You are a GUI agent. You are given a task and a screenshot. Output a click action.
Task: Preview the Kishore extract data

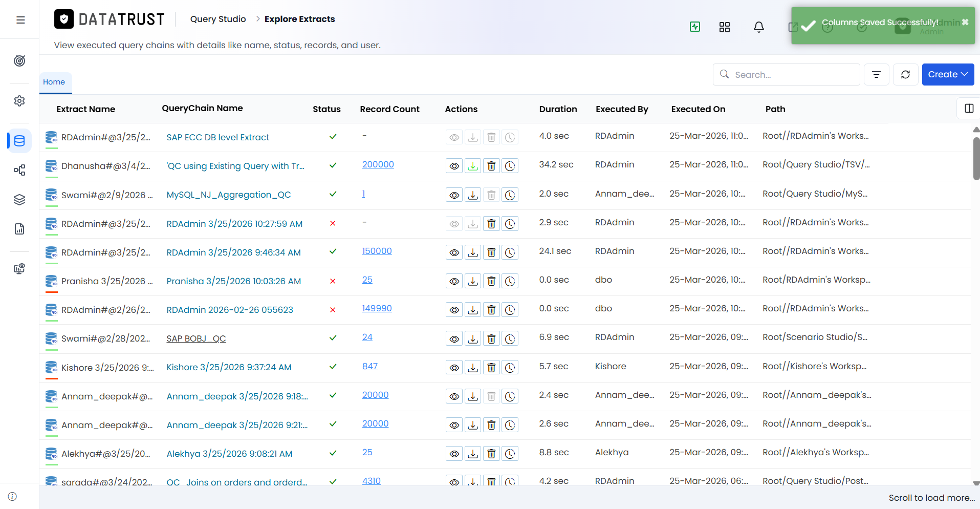pyautogui.click(x=454, y=368)
